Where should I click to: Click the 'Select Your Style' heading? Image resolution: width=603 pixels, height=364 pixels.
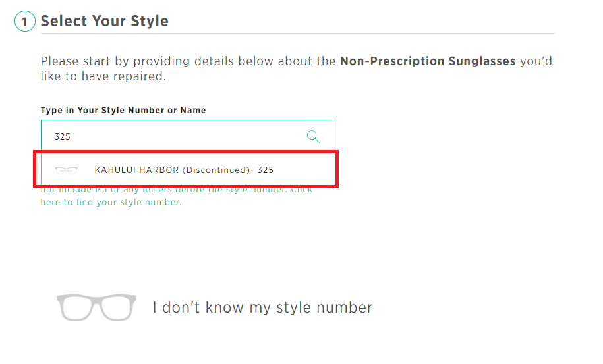[x=105, y=21]
